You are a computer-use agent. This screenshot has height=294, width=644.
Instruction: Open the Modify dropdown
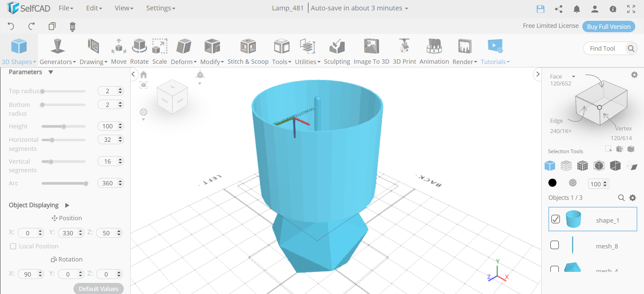click(x=212, y=51)
